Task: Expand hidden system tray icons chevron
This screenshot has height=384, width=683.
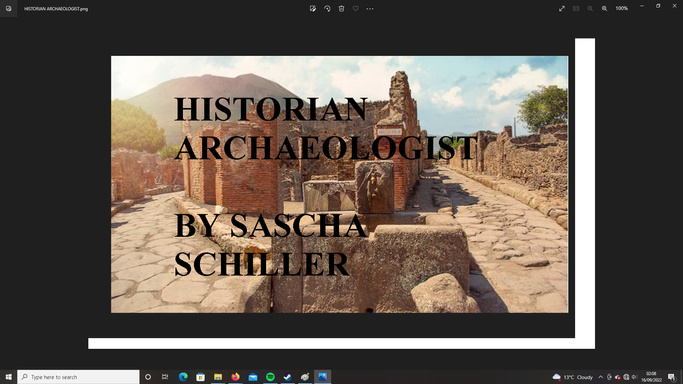Action: 601,377
